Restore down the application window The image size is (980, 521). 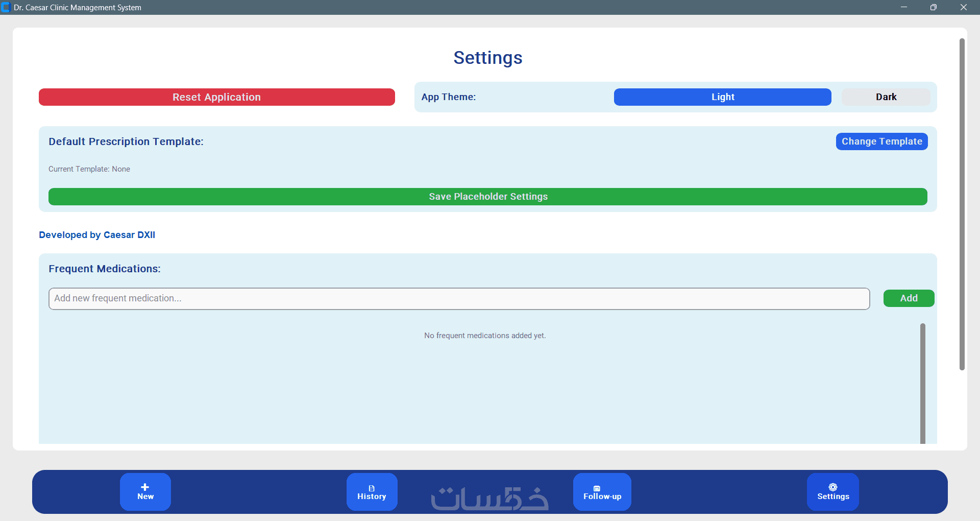(934, 7)
